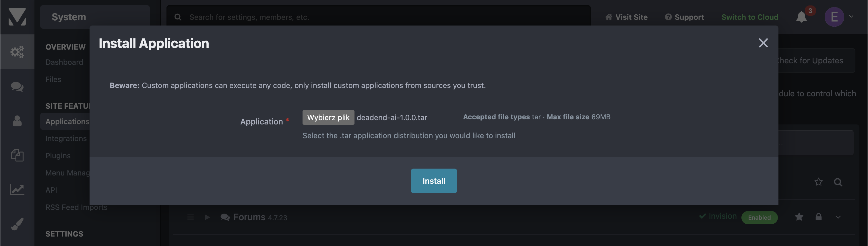
Task: Click the settings search input field
Action: click(x=371, y=17)
